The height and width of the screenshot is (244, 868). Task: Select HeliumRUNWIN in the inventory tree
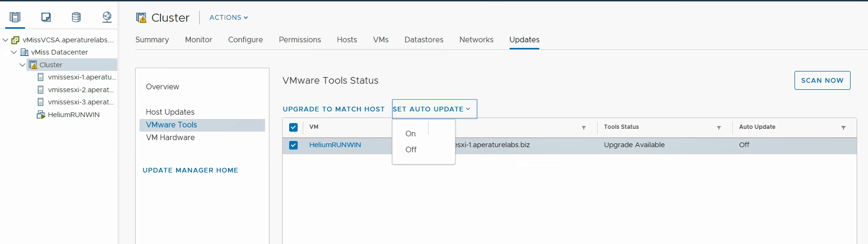tap(73, 115)
